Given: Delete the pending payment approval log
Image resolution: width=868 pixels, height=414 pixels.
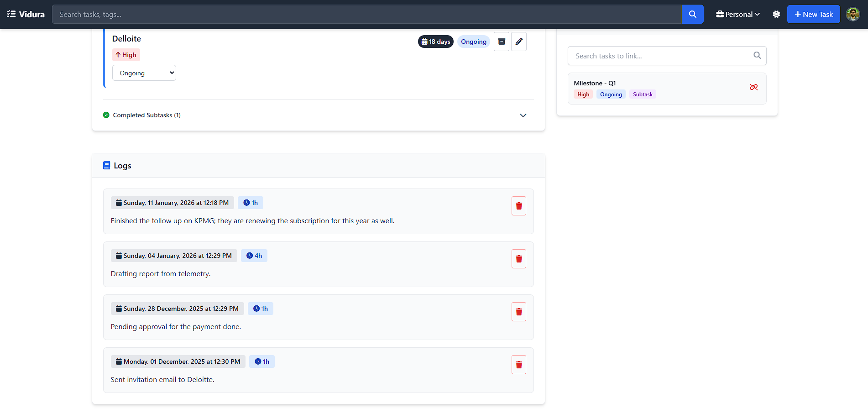Looking at the screenshot, I should 518,311.
